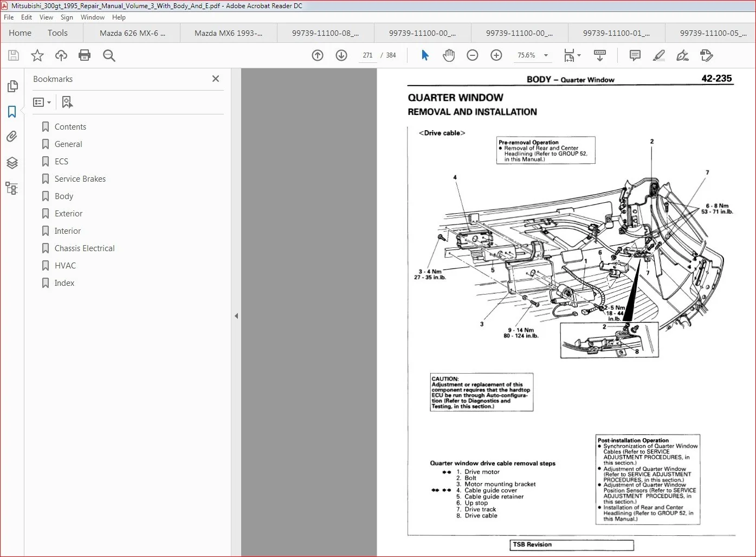Open the Edit menu

27,17
